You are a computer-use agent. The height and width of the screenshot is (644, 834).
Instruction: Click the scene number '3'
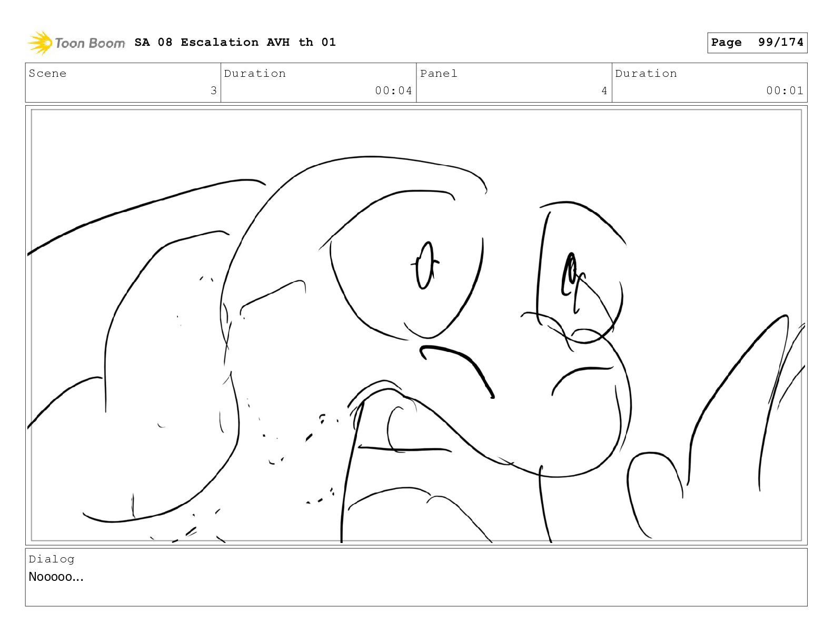tap(213, 90)
